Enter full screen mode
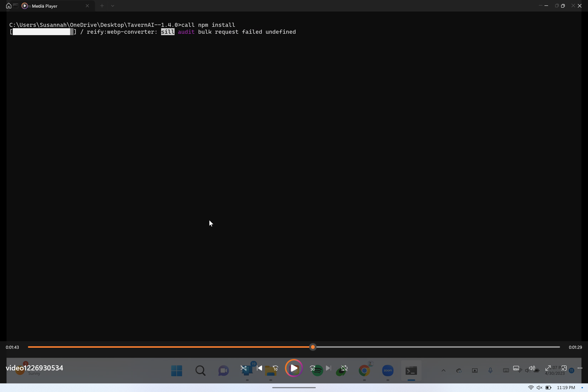The image size is (588, 392). pos(548,368)
